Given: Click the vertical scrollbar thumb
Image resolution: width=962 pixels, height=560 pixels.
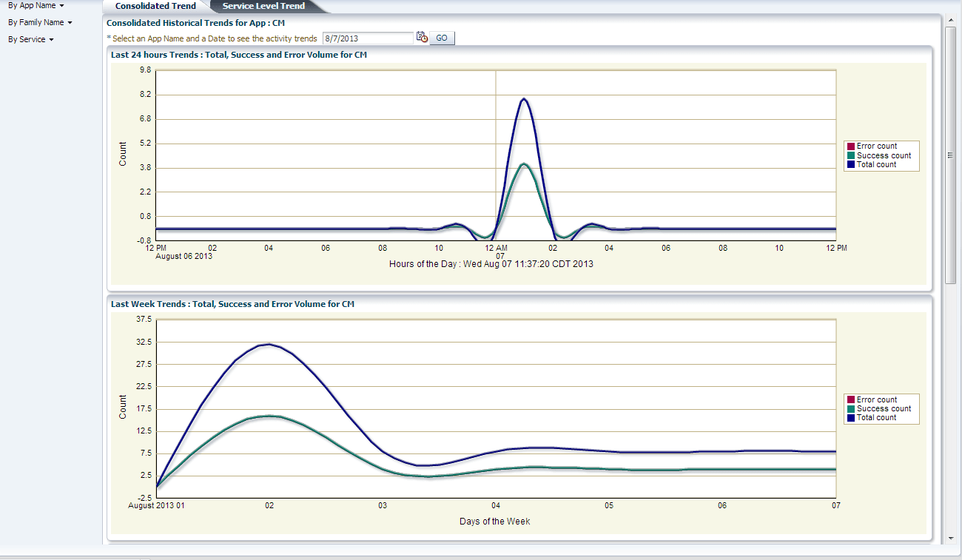Looking at the screenshot, I should [x=951, y=155].
